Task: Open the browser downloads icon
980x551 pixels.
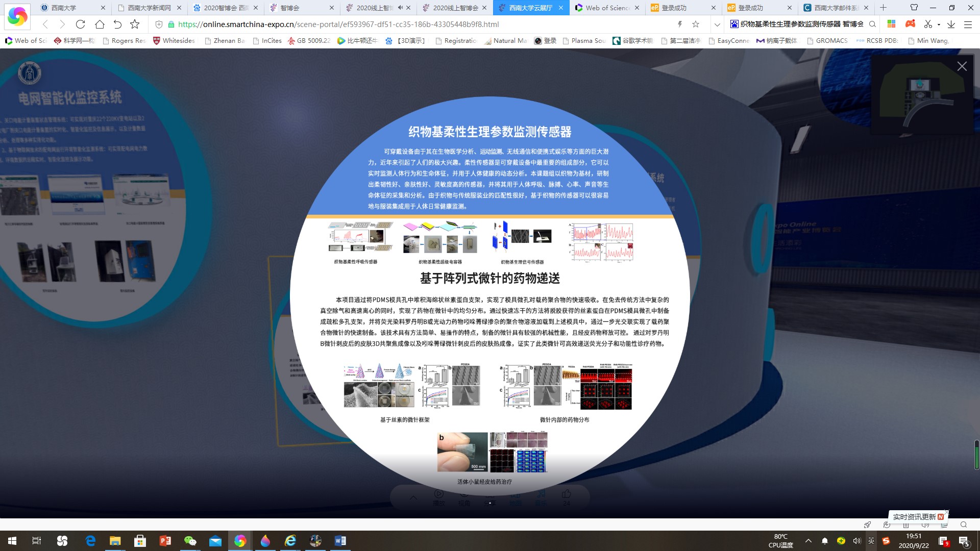Action: coord(951,24)
